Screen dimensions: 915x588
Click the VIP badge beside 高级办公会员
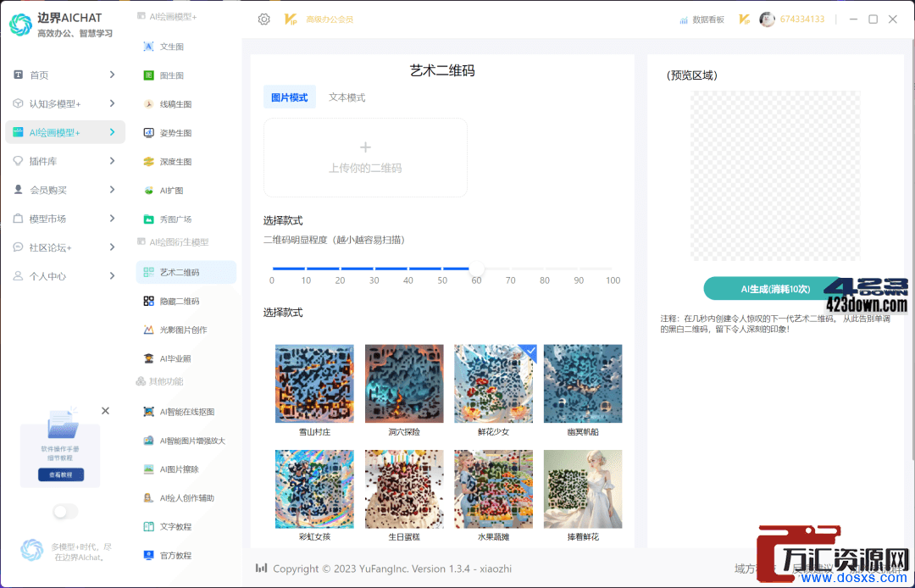click(291, 19)
